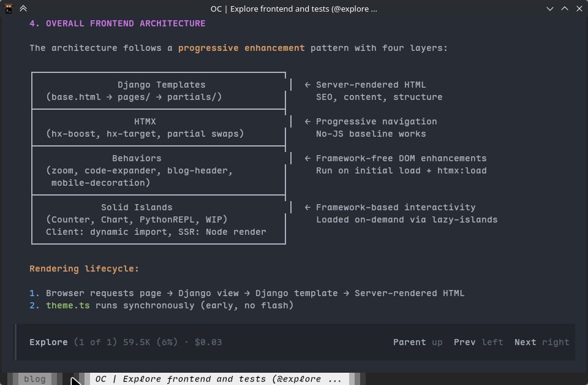
Task: Click the 'Rendering lifecycle:' heading
Action: [x=85, y=269]
